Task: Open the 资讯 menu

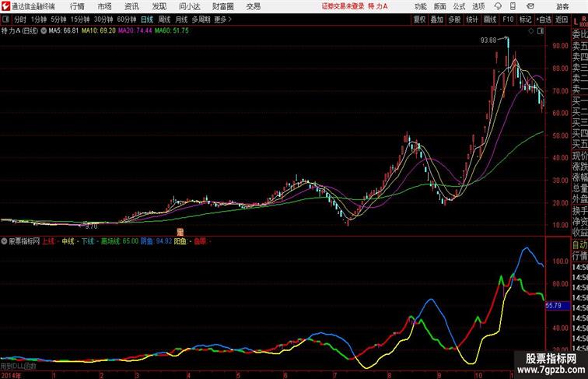Action: tap(131, 6)
